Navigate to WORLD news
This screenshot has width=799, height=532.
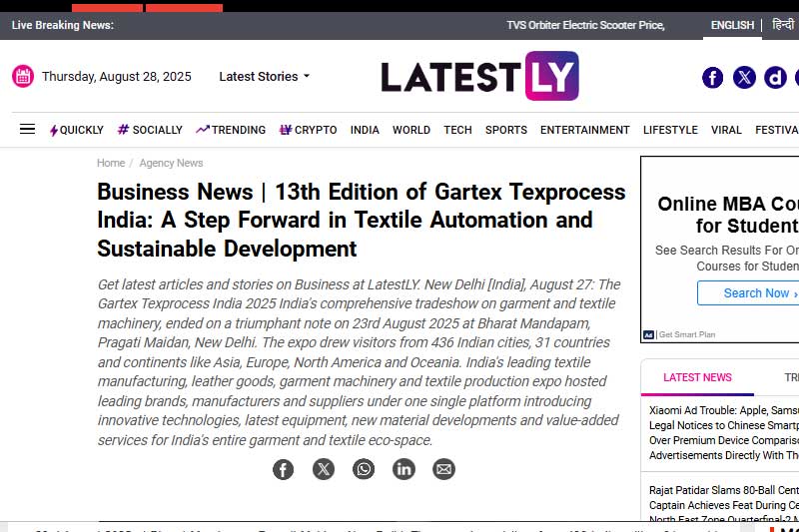pos(411,130)
